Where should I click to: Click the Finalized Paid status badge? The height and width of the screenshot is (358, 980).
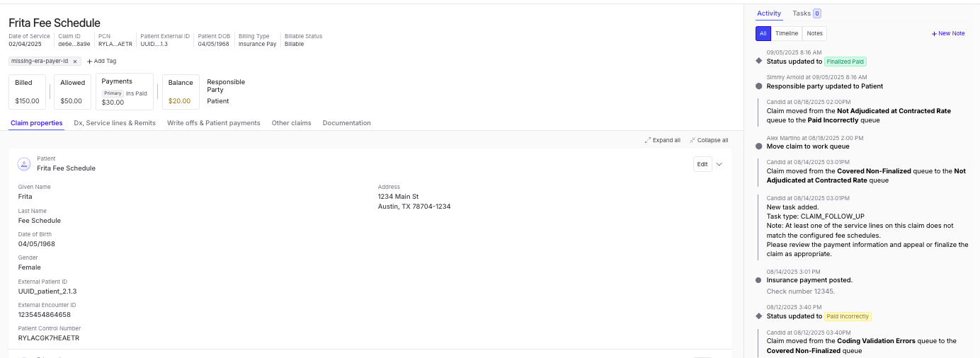tap(845, 62)
